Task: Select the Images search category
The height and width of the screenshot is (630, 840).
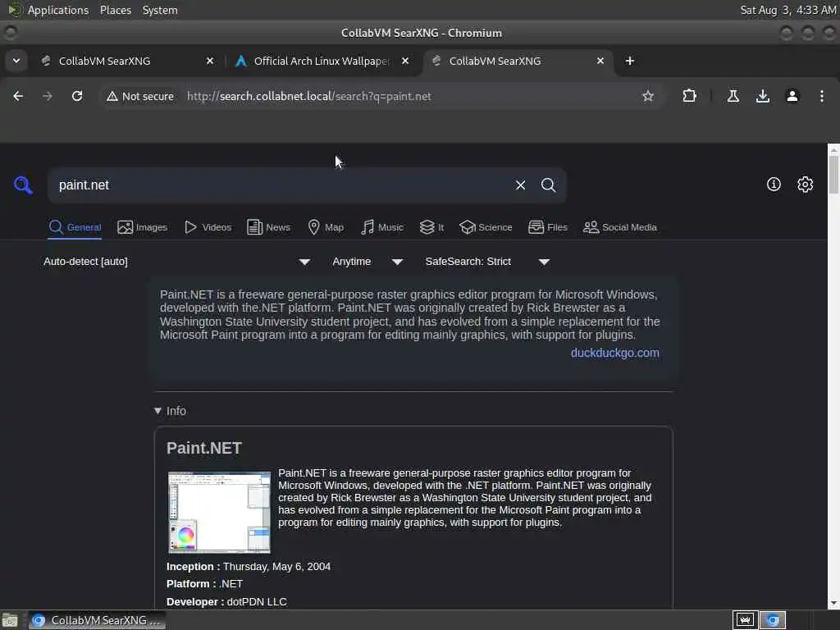Action: (143, 227)
